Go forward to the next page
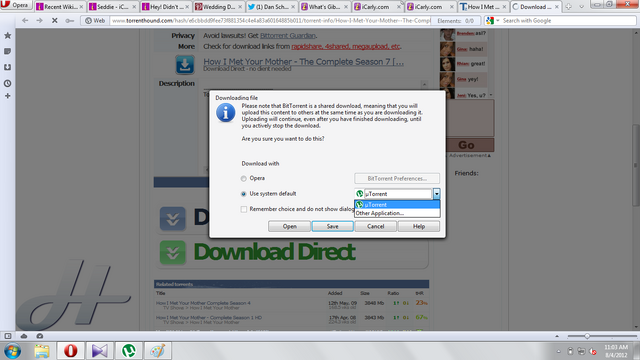The image size is (640, 360). (x=39, y=20)
